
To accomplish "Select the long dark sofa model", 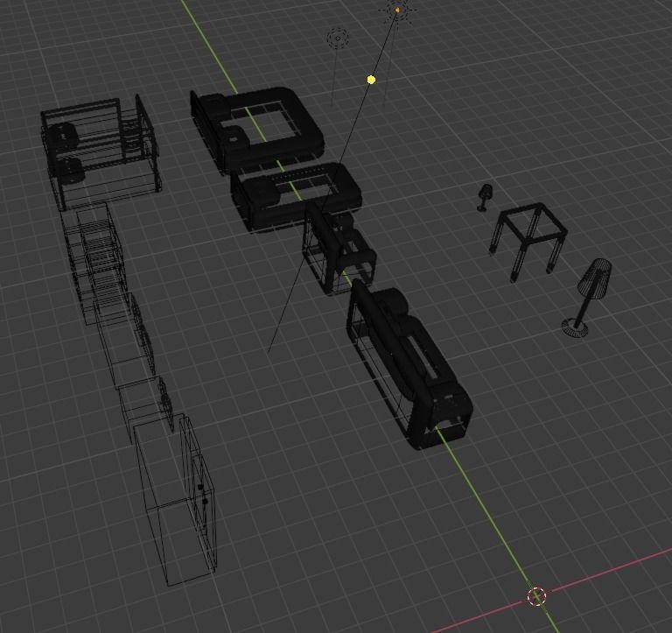I will (409, 364).
